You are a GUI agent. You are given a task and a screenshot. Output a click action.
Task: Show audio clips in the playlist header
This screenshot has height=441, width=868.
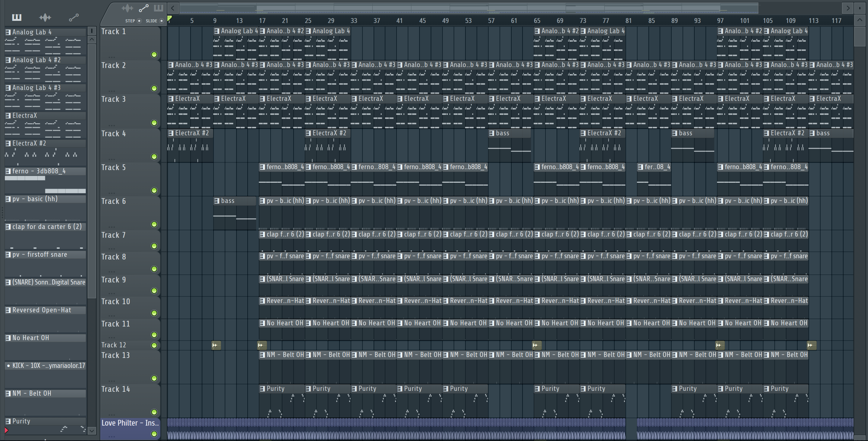127,8
